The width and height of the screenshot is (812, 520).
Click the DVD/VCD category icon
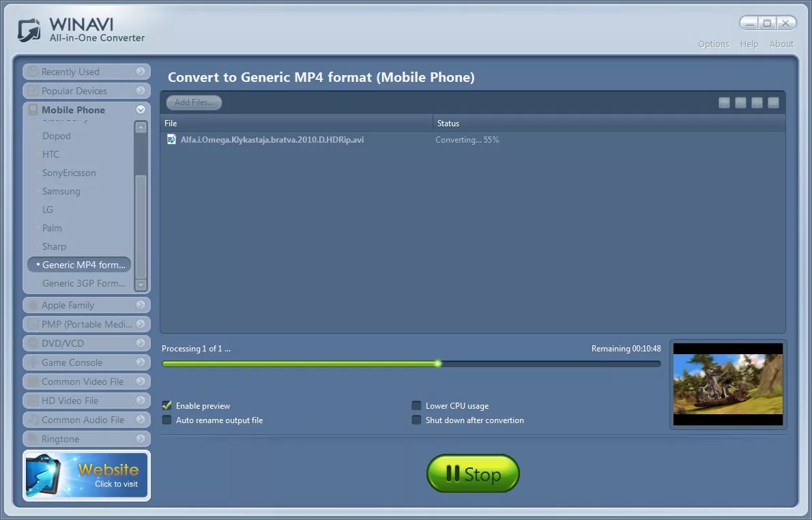click(x=33, y=343)
